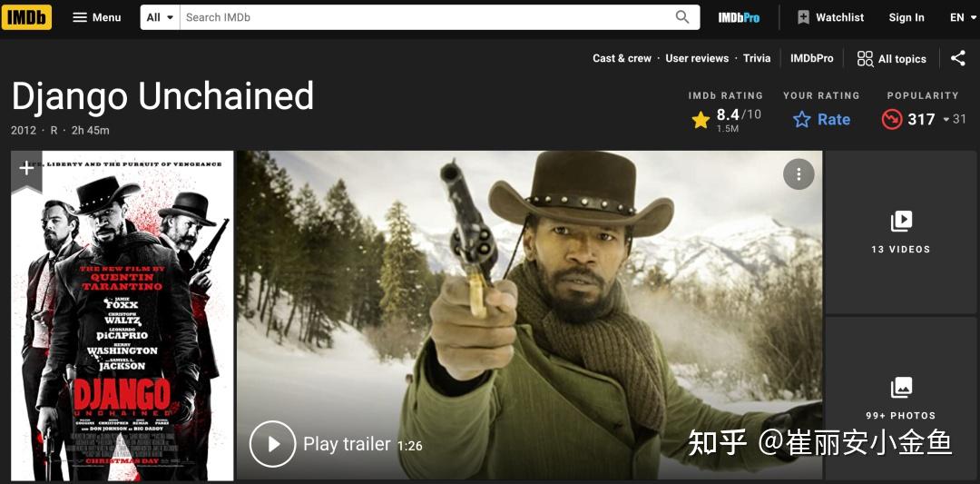The height and width of the screenshot is (484, 980).
Task: Open the 13 Videos panel
Action: (901, 232)
